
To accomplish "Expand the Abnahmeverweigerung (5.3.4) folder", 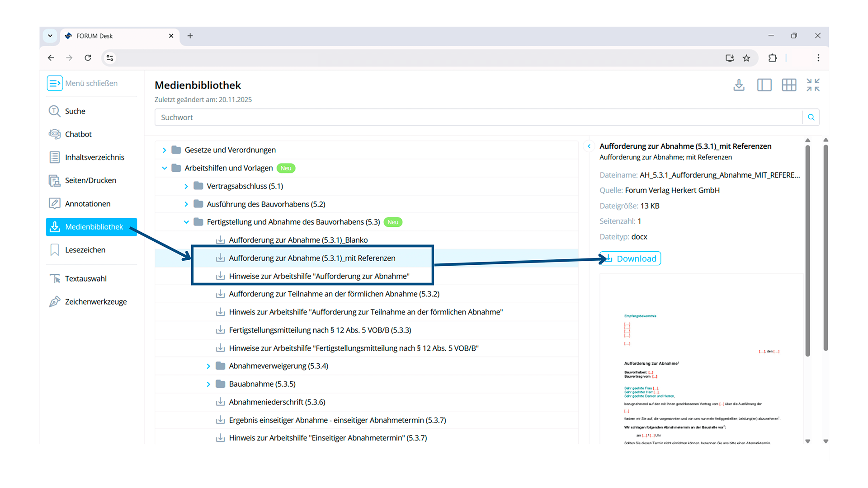I will click(208, 366).
